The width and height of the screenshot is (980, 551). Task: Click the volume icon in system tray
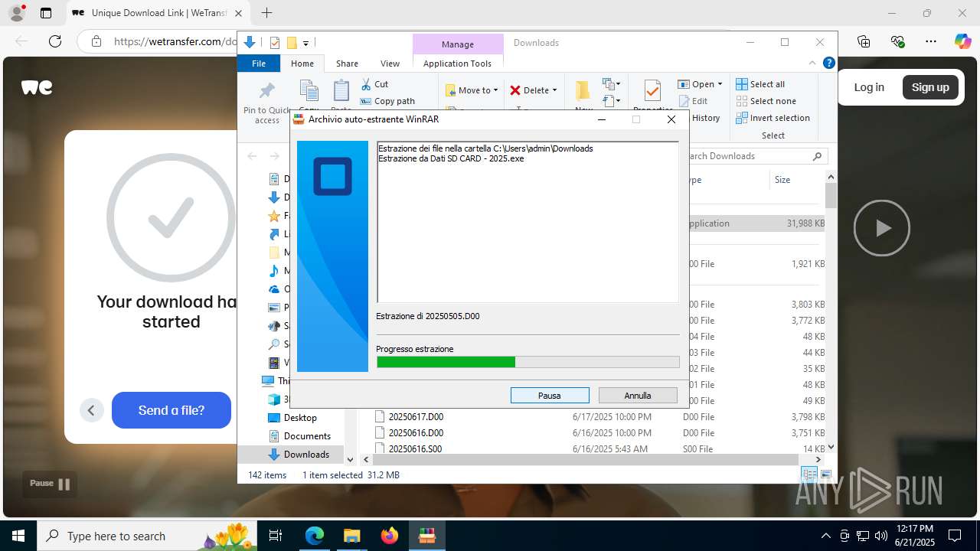point(880,536)
